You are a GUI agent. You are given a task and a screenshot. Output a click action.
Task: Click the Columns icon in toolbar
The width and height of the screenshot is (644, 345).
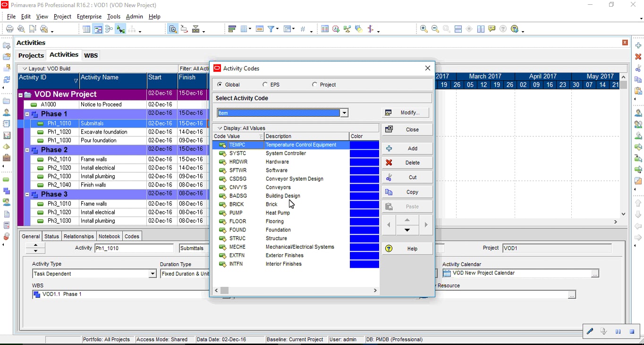click(x=245, y=29)
